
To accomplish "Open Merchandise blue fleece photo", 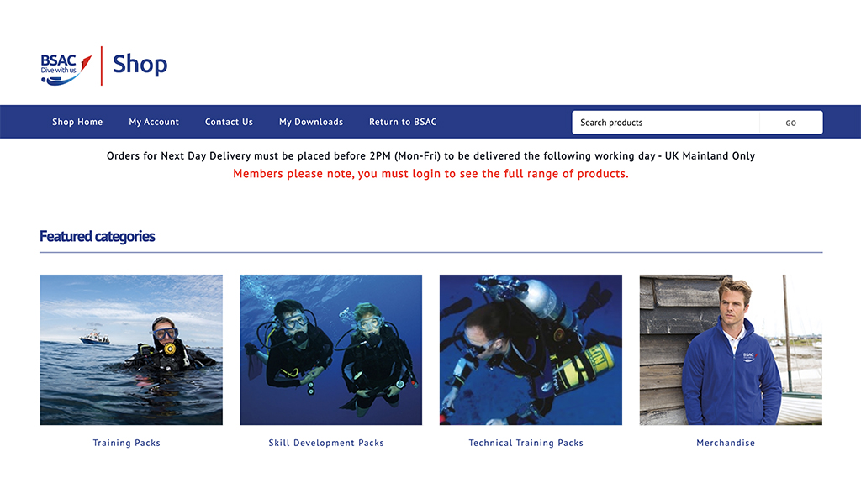I will tap(731, 350).
